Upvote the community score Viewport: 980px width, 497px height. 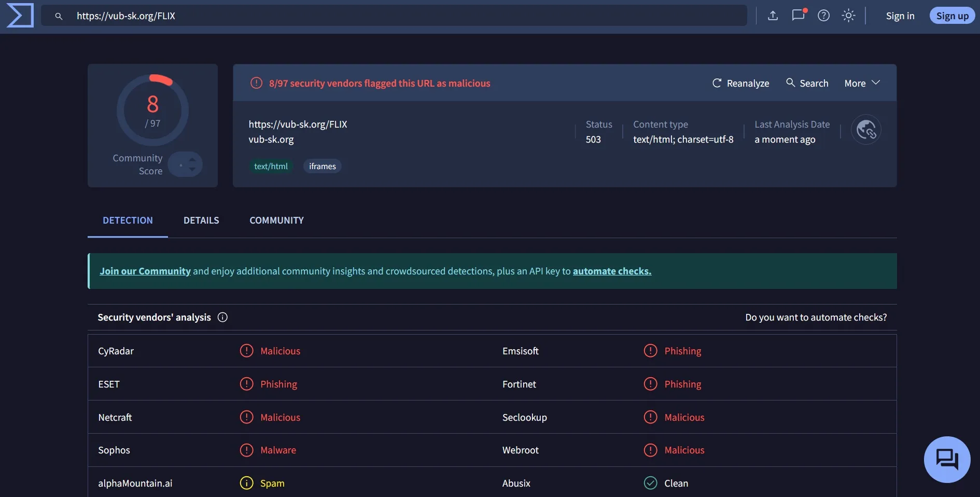[x=192, y=159]
